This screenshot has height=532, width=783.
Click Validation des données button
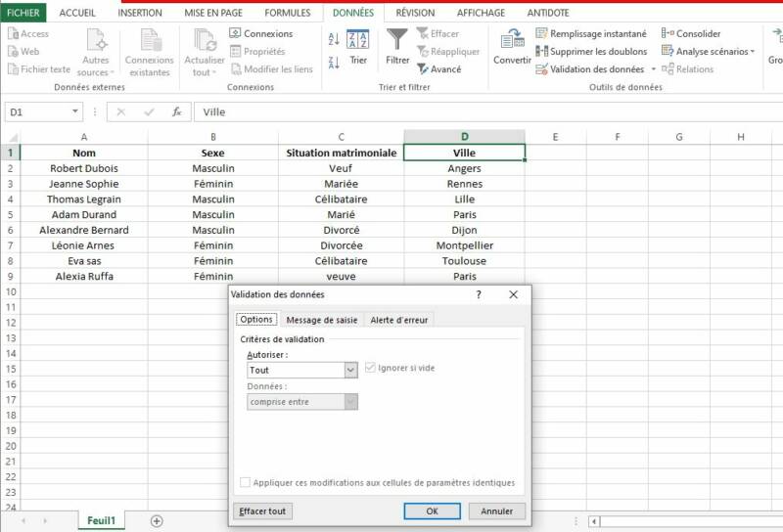[x=590, y=69]
